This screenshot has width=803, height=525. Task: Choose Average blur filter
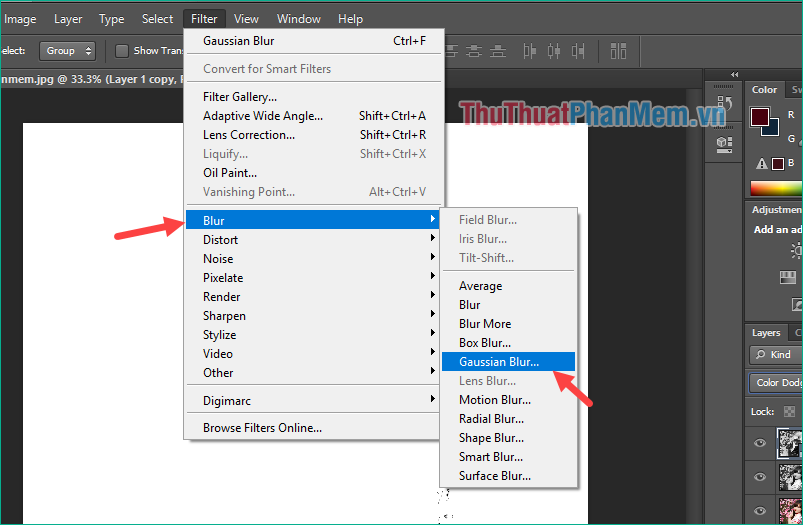508,286
